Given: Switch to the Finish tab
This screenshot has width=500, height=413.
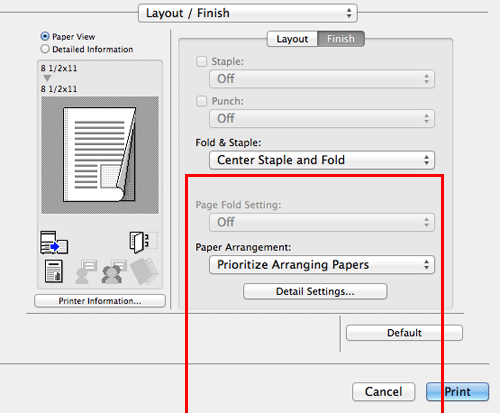Looking at the screenshot, I should pyautogui.click(x=341, y=39).
